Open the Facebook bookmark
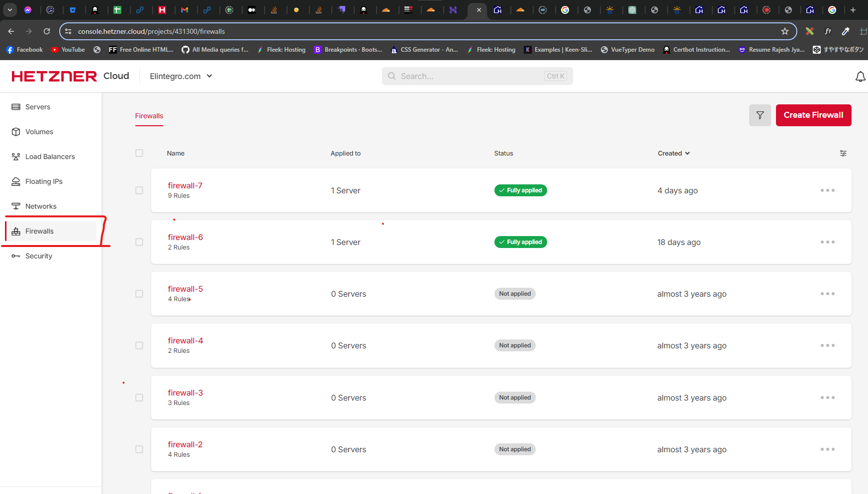The height and width of the screenshot is (494, 868). point(24,50)
